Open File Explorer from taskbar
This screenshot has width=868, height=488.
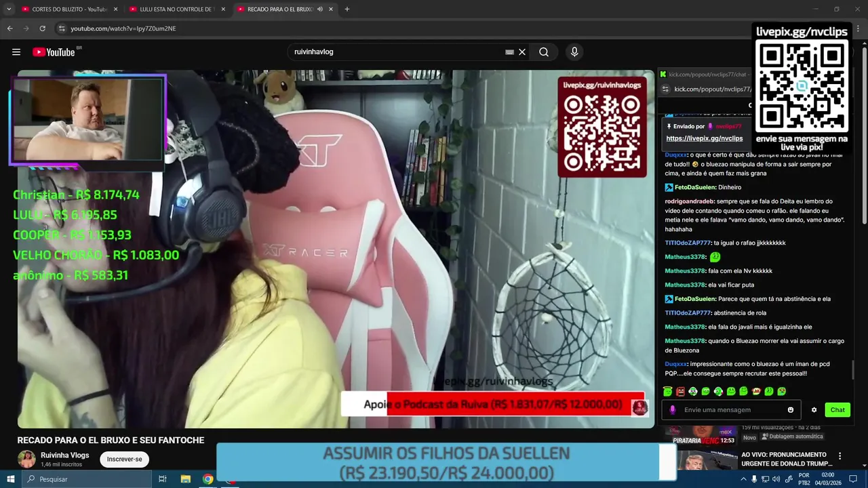(x=185, y=479)
